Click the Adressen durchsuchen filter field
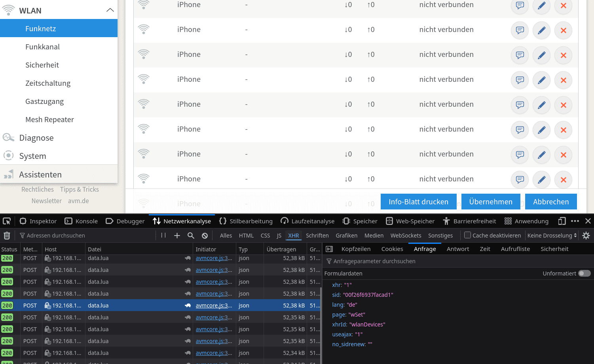594x364 pixels. coord(87,236)
